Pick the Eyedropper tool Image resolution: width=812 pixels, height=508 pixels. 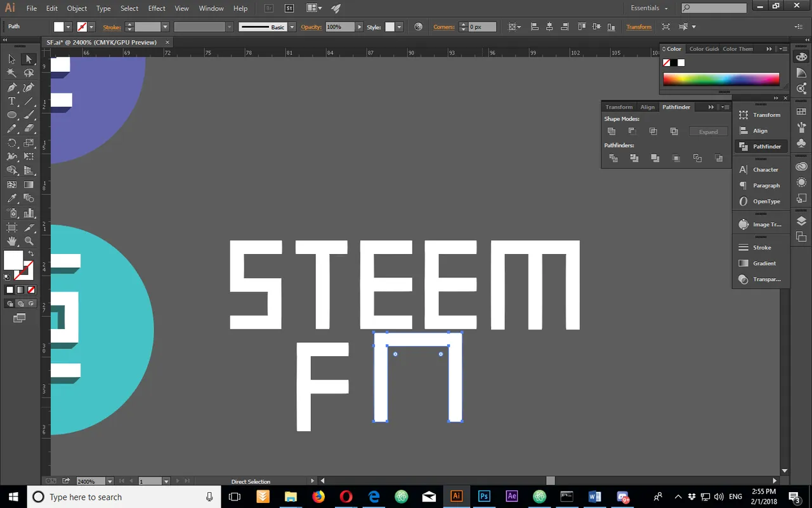[x=11, y=199]
